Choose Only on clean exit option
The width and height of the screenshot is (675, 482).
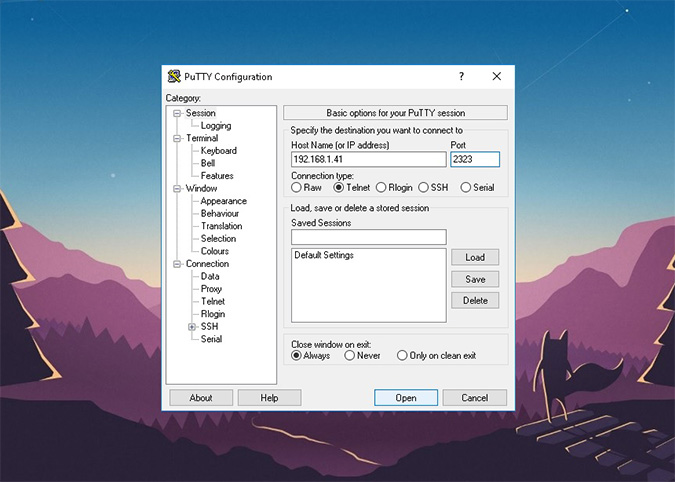(402, 355)
